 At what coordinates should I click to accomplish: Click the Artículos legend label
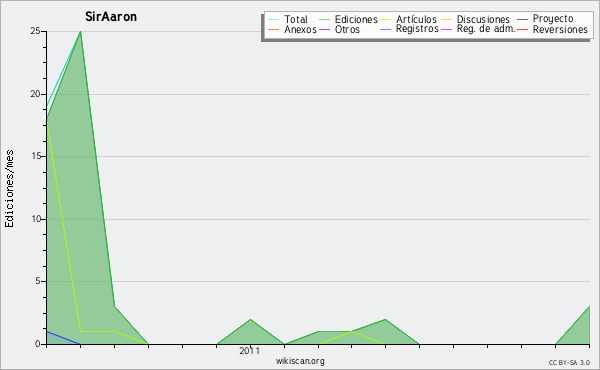click(x=416, y=20)
